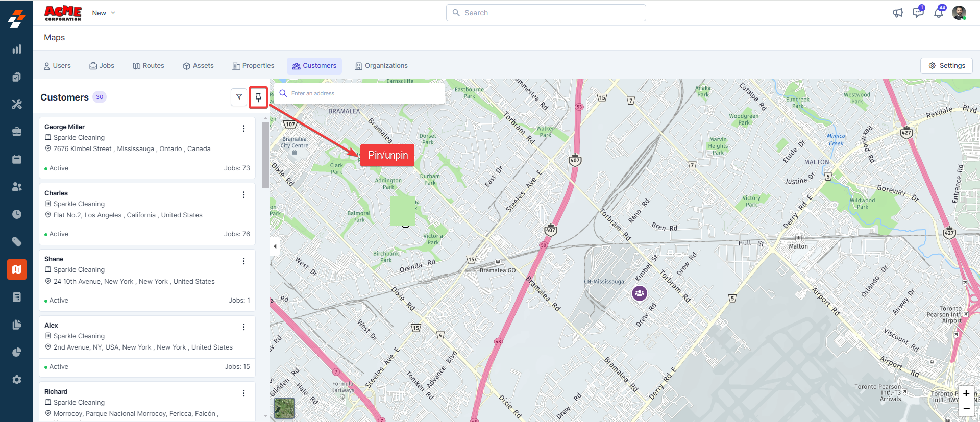This screenshot has width=980, height=422.
Task: Select customer Richard
Action: [x=56, y=392]
